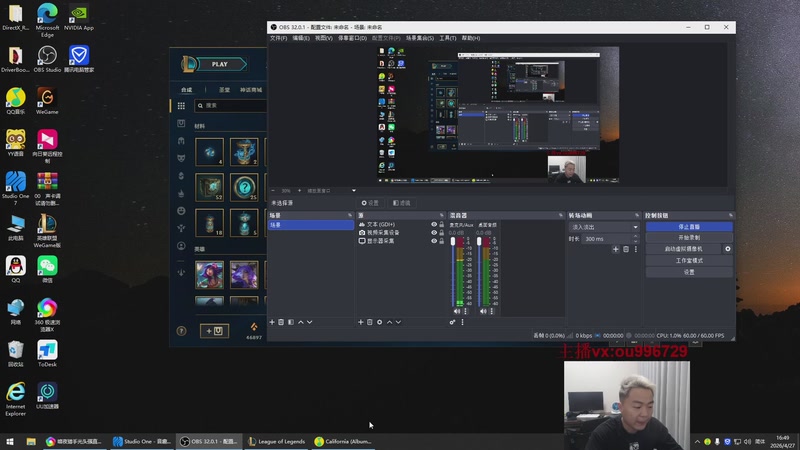800x450 pixels.
Task: Select mask icon in League loot sidebar
Action: coord(181,158)
